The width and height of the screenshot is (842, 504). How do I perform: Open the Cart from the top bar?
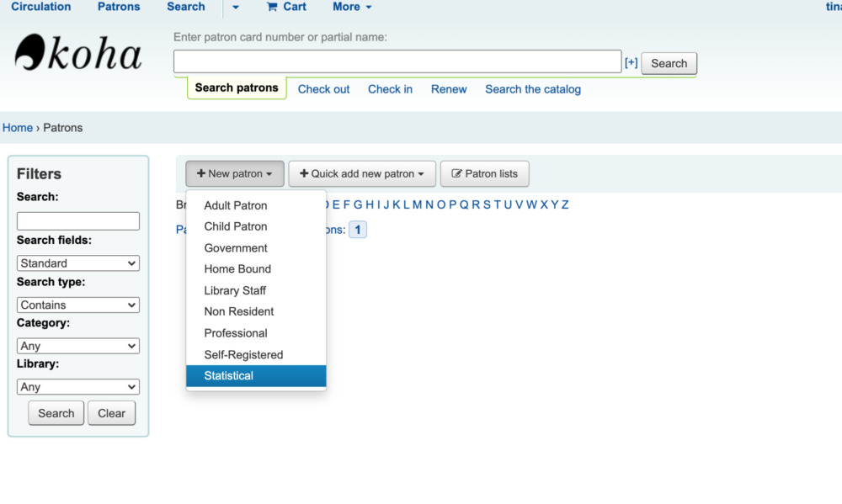[x=286, y=7]
